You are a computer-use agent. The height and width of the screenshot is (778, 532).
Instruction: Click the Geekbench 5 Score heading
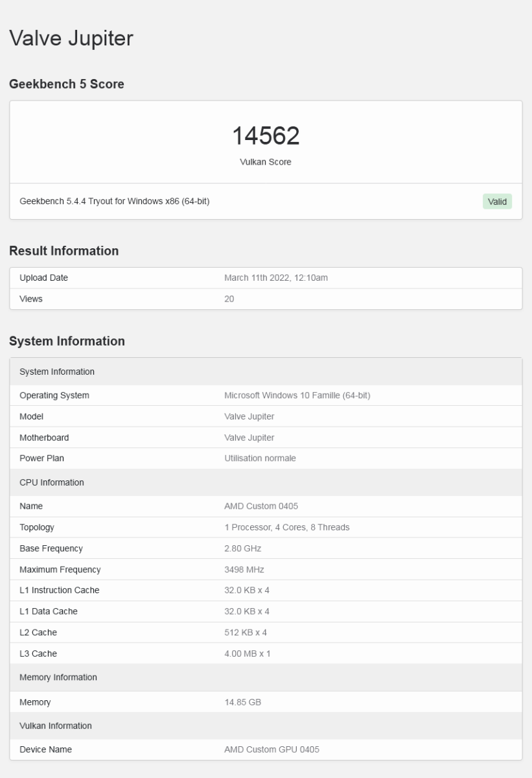(x=66, y=84)
